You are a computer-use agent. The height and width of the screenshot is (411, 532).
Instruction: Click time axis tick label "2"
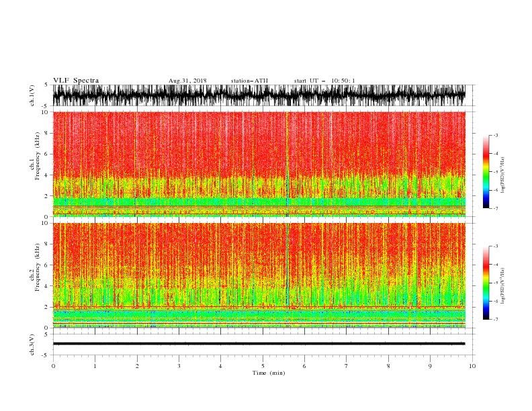coord(137,366)
